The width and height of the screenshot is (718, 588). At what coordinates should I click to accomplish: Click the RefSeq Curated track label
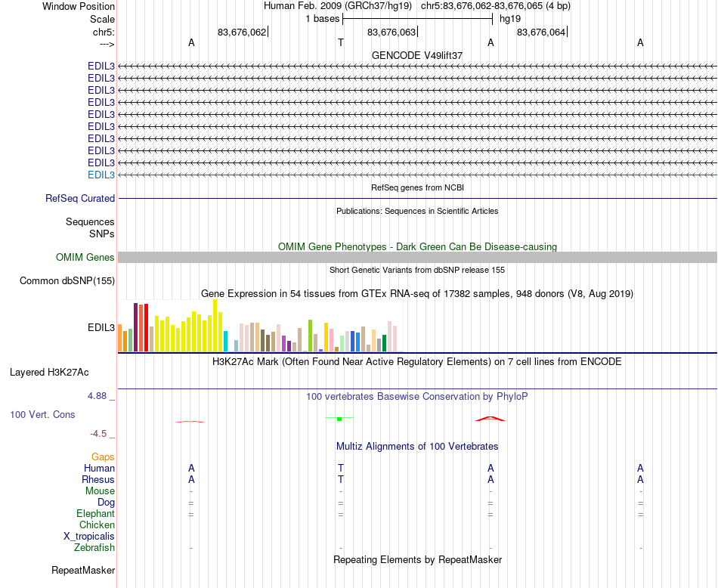point(80,198)
